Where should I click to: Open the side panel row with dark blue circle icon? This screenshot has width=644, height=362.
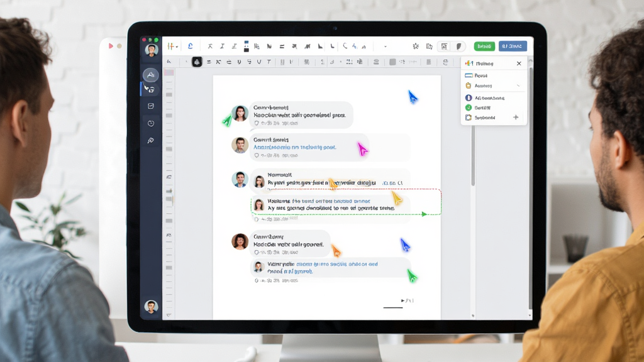pyautogui.click(x=494, y=98)
